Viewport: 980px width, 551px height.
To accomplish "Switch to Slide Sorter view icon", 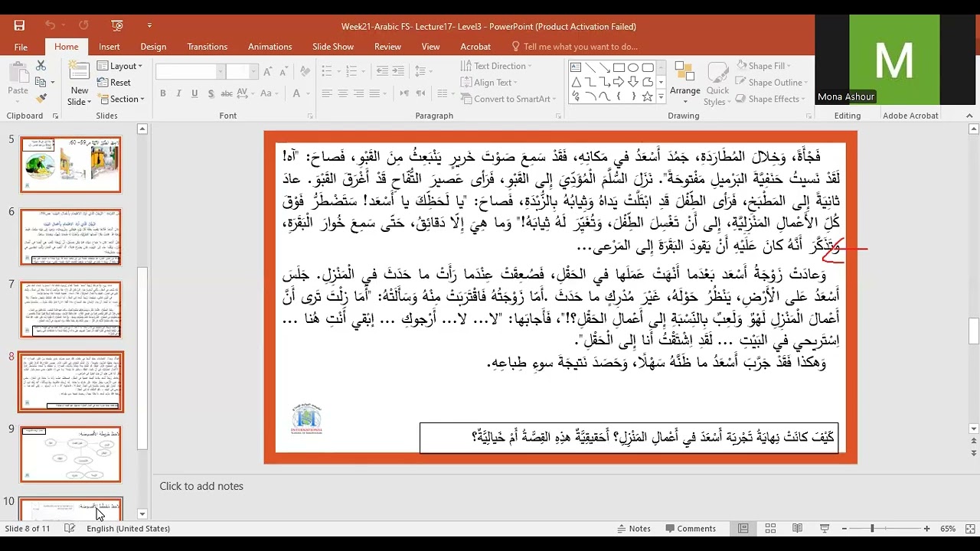I will [x=770, y=528].
